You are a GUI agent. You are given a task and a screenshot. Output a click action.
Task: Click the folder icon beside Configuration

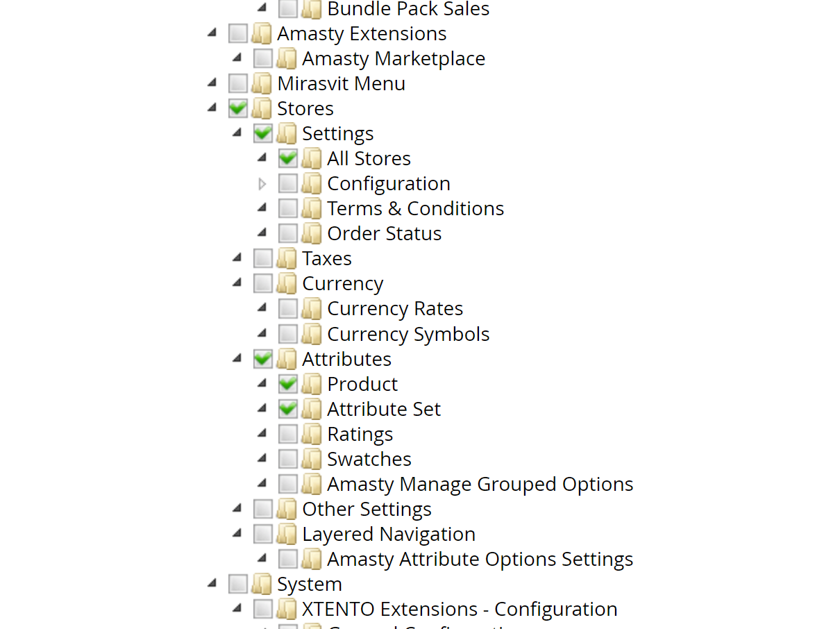[x=312, y=183]
